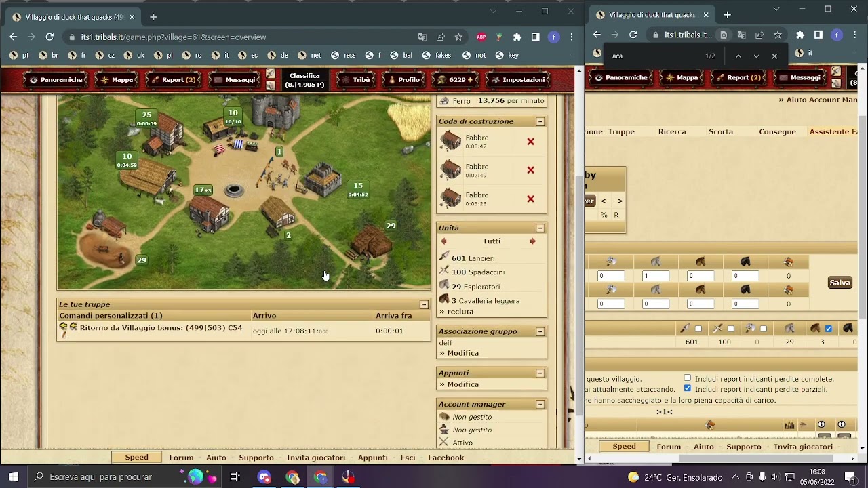Open Ritorno da Villaggio bonus command link
868x488 pixels.
161,327
